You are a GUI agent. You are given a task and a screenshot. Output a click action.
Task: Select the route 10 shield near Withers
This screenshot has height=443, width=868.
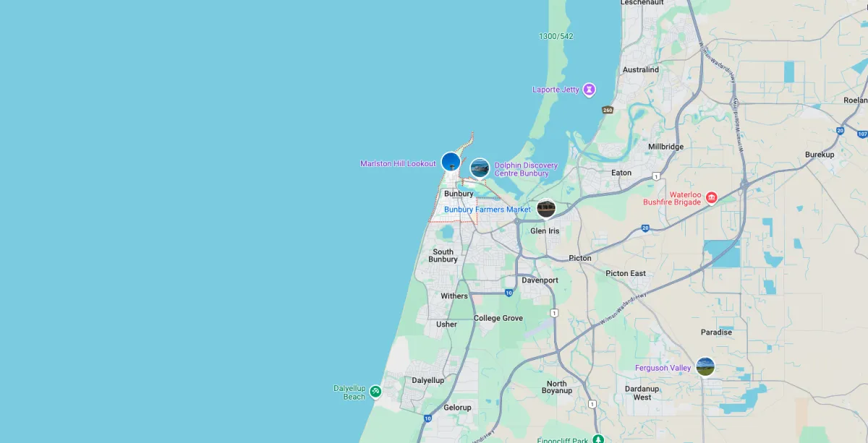509,293
